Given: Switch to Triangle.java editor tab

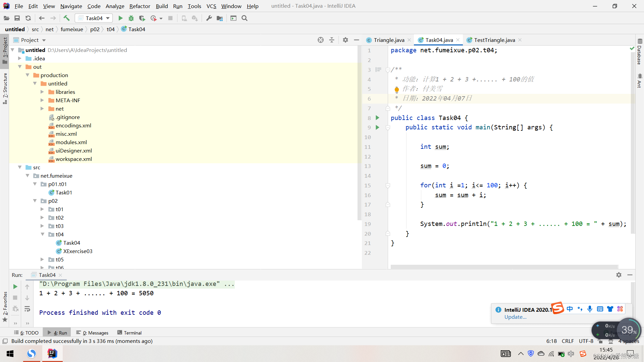Looking at the screenshot, I should (x=389, y=40).
